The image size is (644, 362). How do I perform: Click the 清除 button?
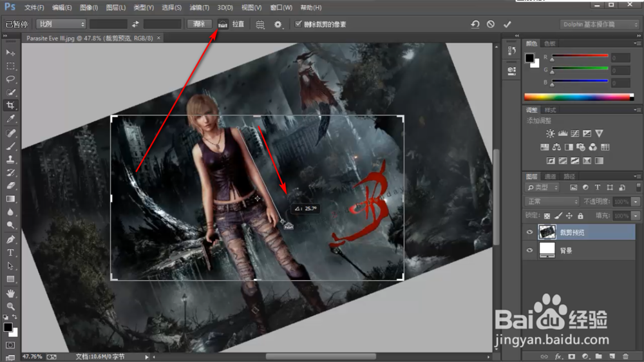coord(199,24)
